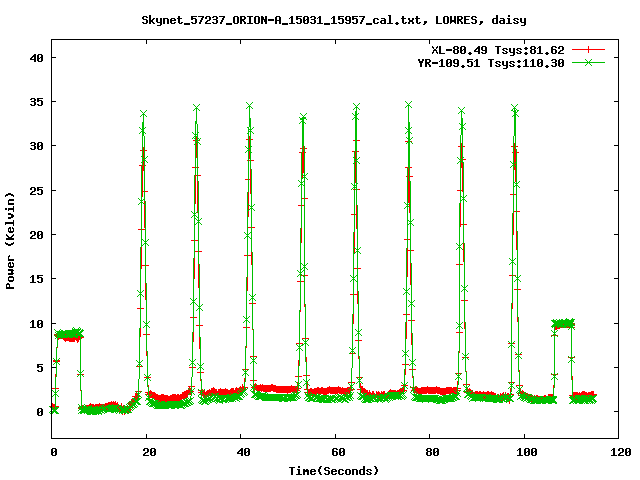Click the y-axis tick label 40
This screenshot has height=480, width=640.
click(36, 58)
